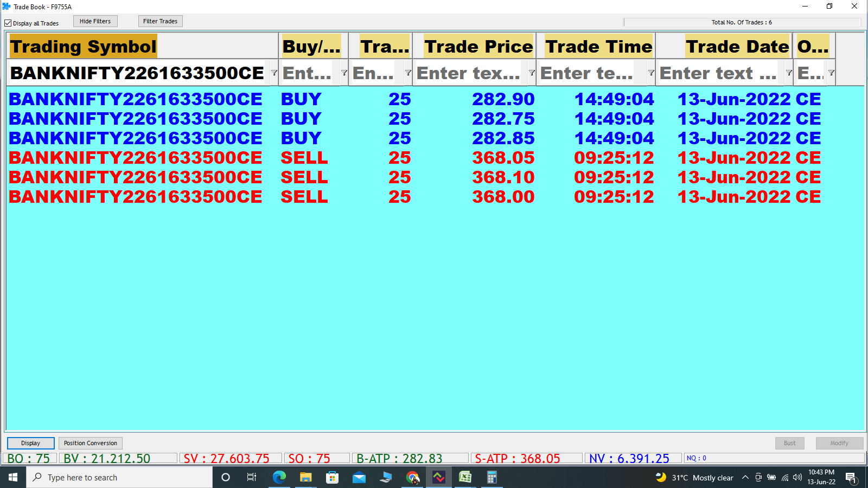
Task: Click the Tra... quantity column header
Action: tap(380, 46)
